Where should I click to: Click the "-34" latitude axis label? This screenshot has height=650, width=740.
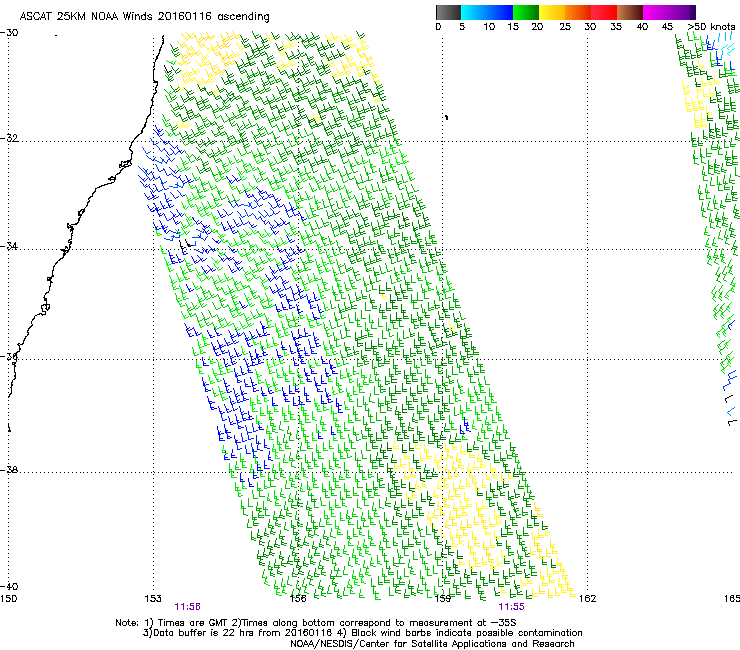(x=9, y=246)
